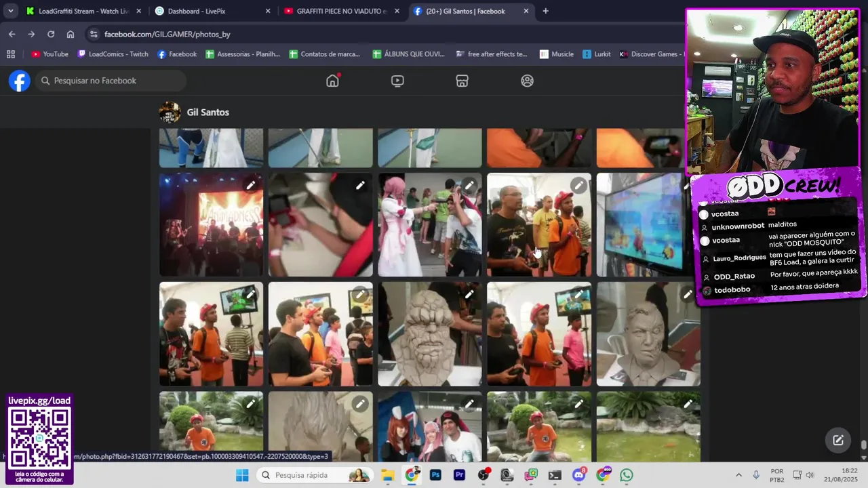Open concert stage photo thumbnail

tap(211, 225)
